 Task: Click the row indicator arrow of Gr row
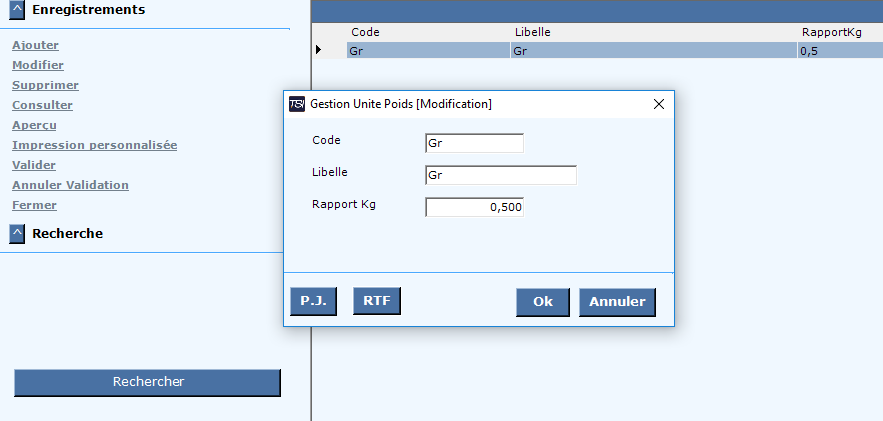(x=319, y=50)
